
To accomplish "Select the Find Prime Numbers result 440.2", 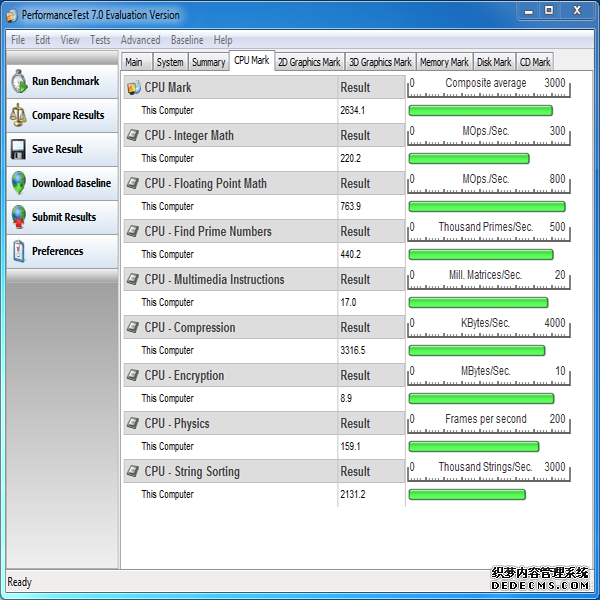I will click(x=351, y=254).
